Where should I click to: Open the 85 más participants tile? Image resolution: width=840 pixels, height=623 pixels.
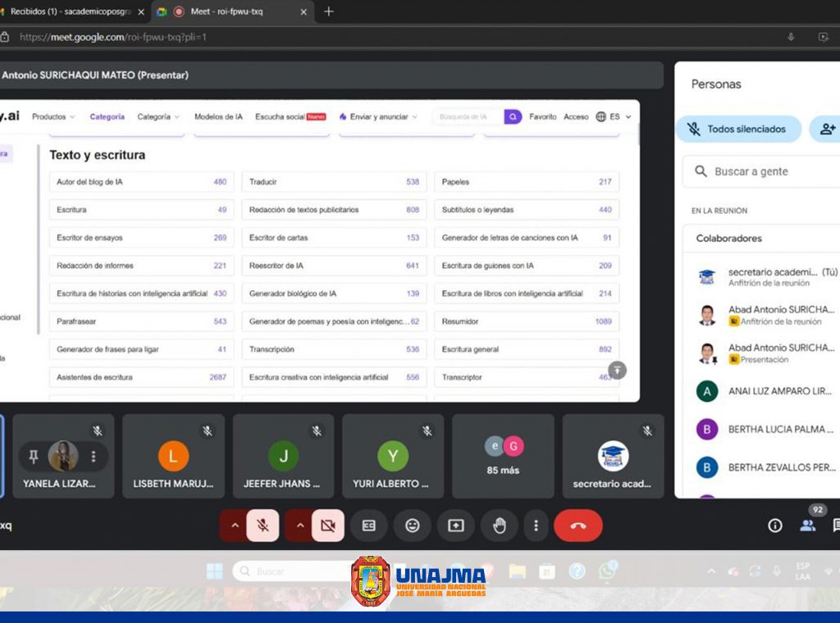[x=503, y=456]
